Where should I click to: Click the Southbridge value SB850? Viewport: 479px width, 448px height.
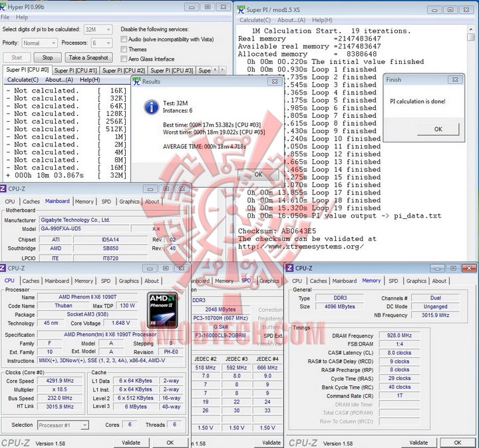[110, 248]
